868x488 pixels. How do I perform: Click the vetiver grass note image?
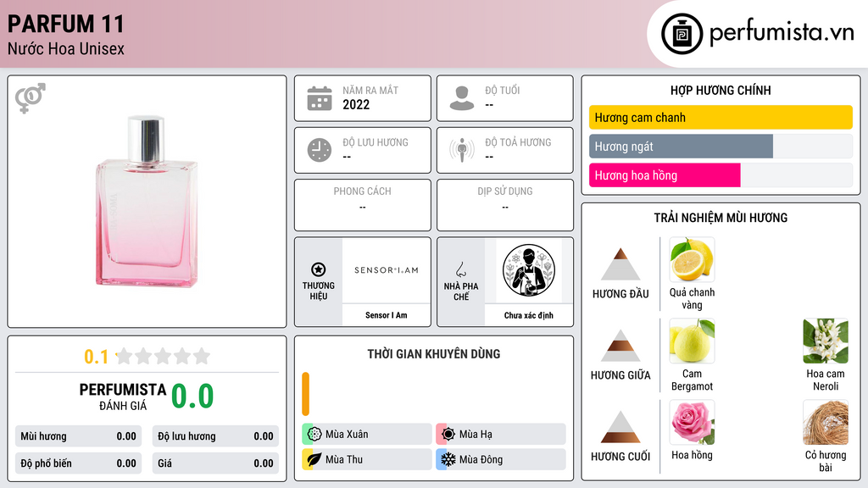(x=826, y=422)
